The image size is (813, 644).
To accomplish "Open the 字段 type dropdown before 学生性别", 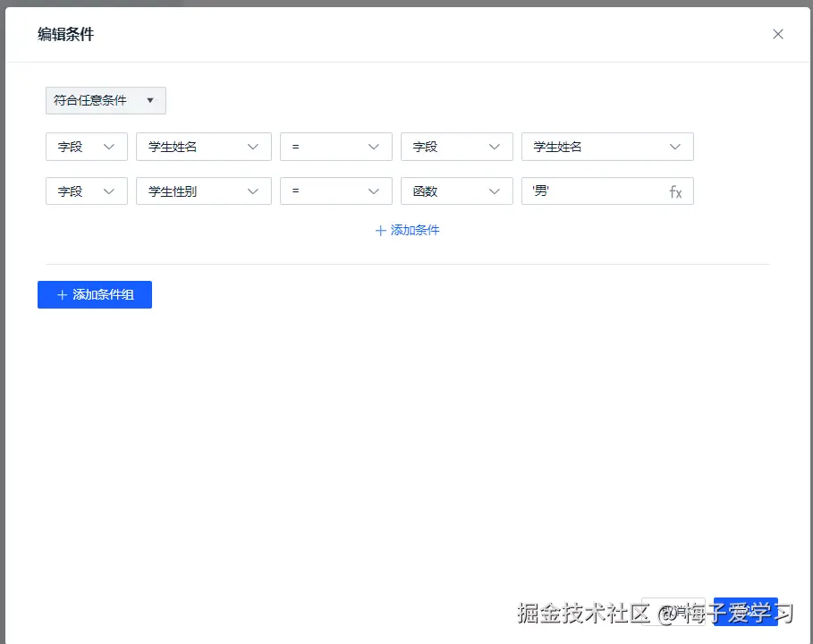I will 87,191.
